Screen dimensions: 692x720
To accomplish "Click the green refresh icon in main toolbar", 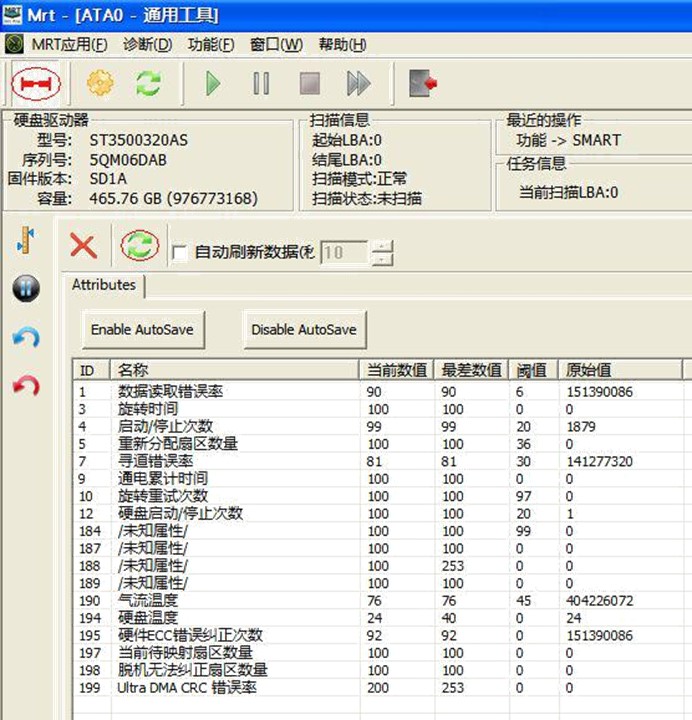I will click(148, 83).
